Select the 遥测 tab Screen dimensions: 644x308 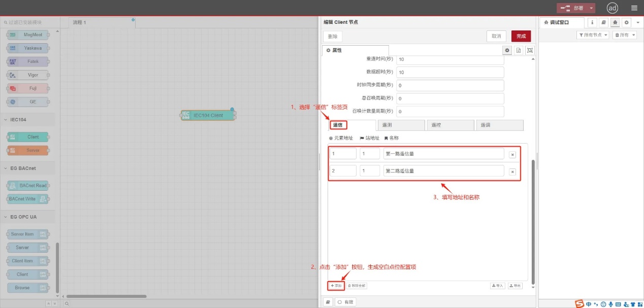pyautogui.click(x=401, y=124)
